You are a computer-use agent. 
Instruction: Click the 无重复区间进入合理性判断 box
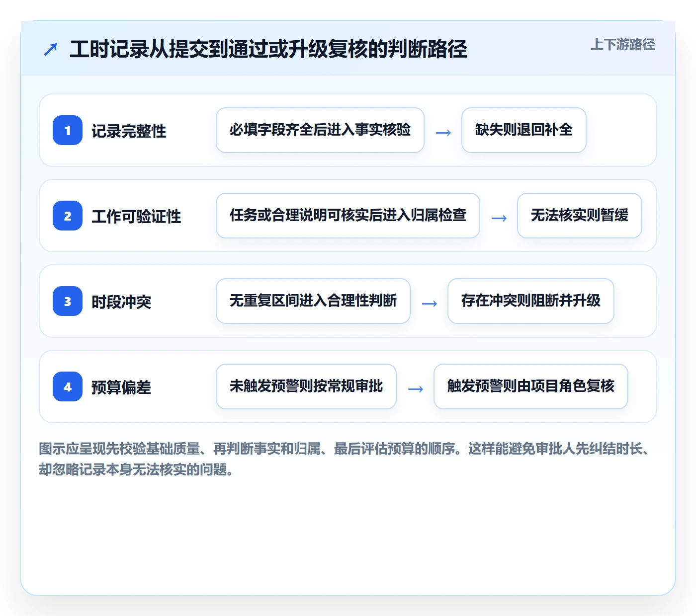tap(313, 301)
